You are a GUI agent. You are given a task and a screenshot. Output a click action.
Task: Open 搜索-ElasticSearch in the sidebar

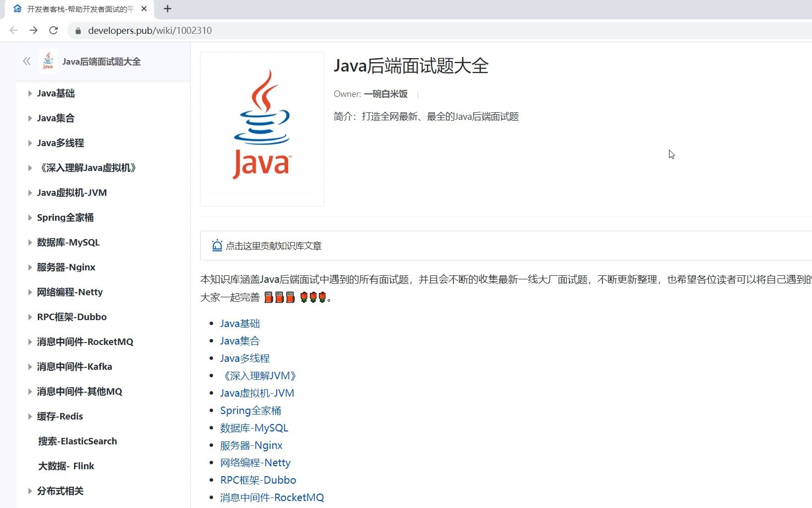point(77,441)
